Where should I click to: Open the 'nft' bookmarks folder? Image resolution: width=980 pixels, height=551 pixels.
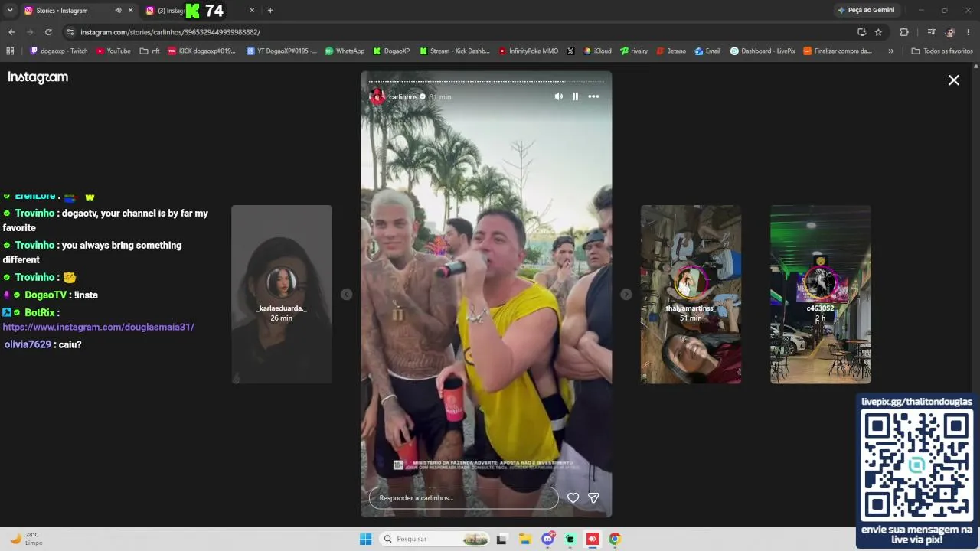(x=150, y=51)
